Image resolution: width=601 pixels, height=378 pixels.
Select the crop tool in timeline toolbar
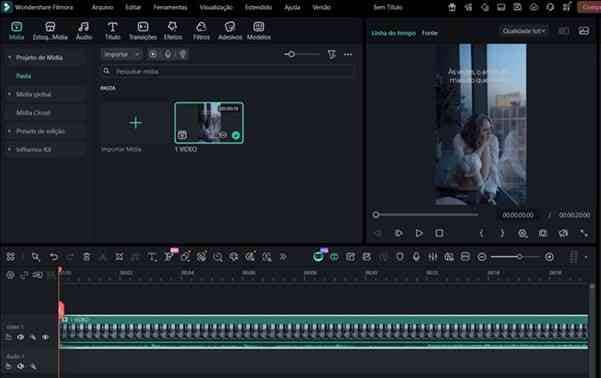pos(120,257)
